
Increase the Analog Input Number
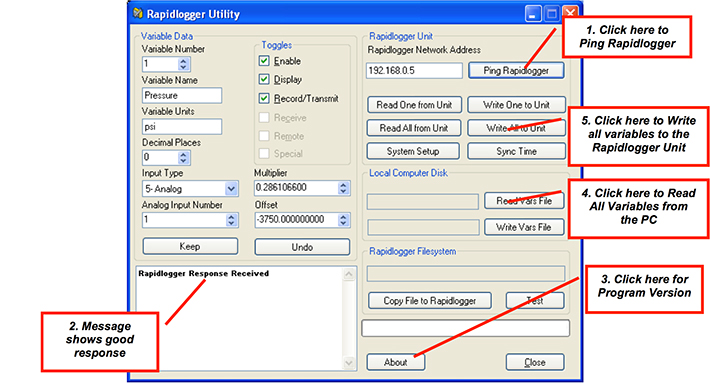(231, 217)
